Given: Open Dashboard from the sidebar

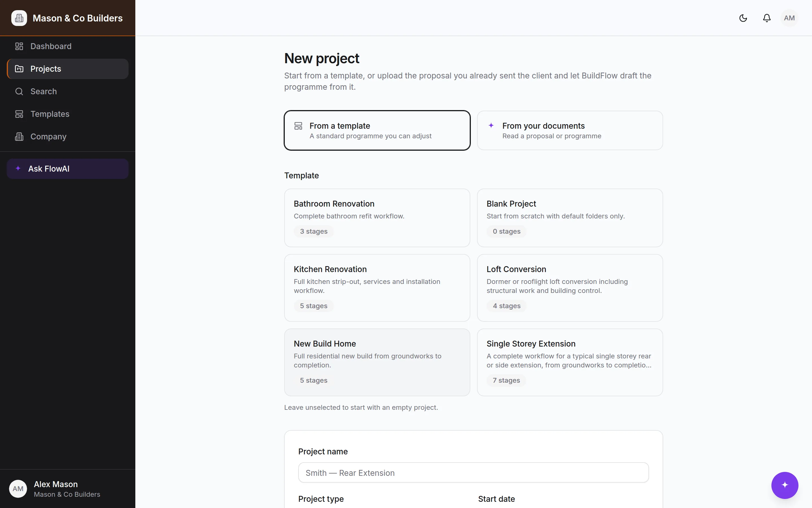Looking at the screenshot, I should [67, 46].
